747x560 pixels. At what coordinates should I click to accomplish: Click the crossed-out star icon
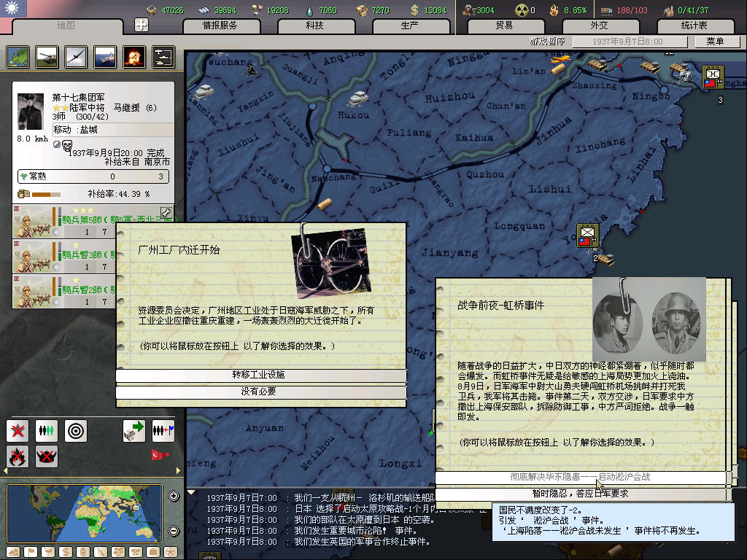[18, 431]
